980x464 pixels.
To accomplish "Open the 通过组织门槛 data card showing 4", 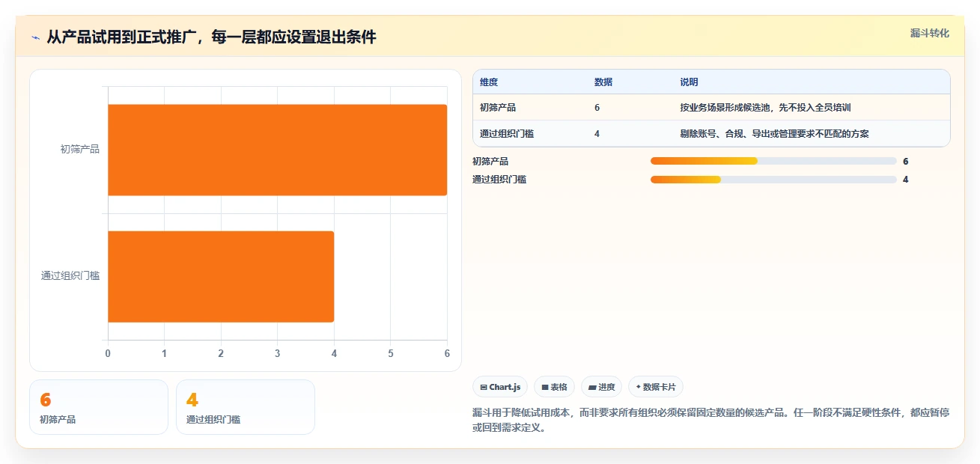I will tap(246, 407).
